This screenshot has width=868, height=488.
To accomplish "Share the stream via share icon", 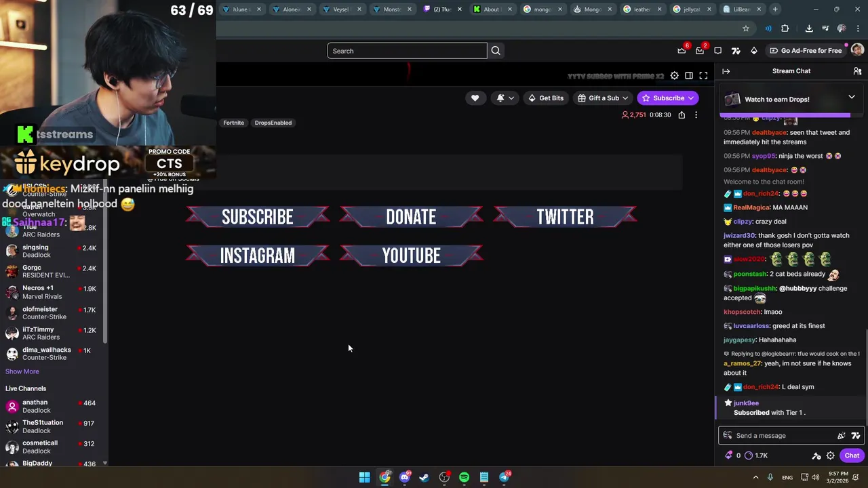I will tap(682, 115).
